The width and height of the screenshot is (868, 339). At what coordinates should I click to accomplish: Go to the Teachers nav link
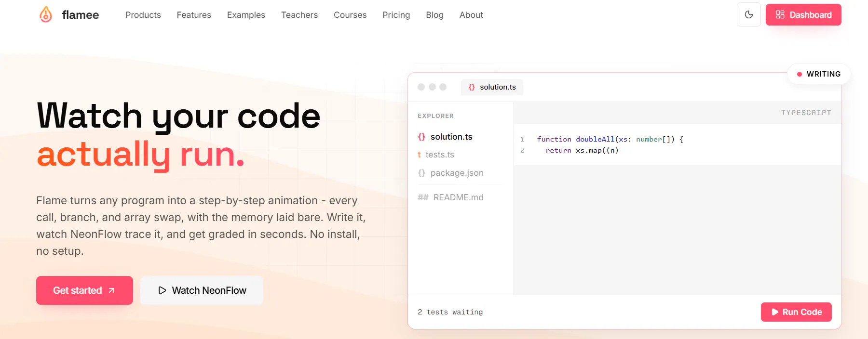[299, 15]
